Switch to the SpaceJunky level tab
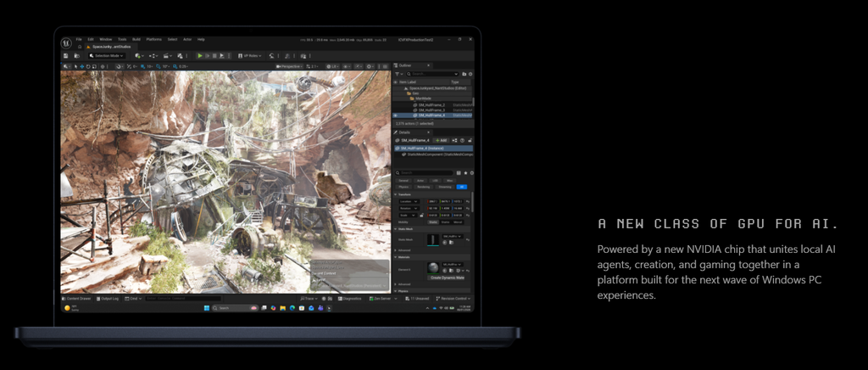Screen dimensions: 868x370 (111, 47)
